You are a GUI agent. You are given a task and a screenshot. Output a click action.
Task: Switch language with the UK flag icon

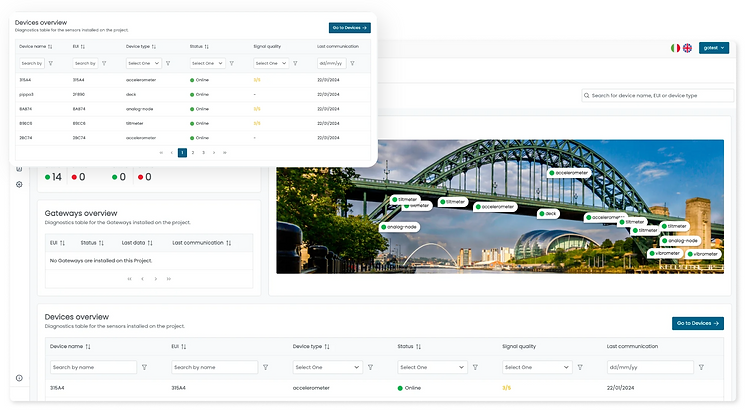click(688, 48)
